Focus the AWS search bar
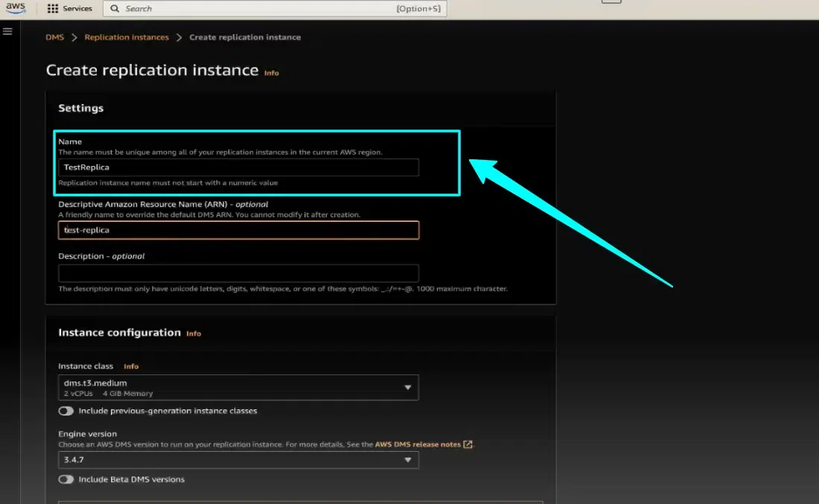This screenshot has width=819, height=504. [x=275, y=8]
